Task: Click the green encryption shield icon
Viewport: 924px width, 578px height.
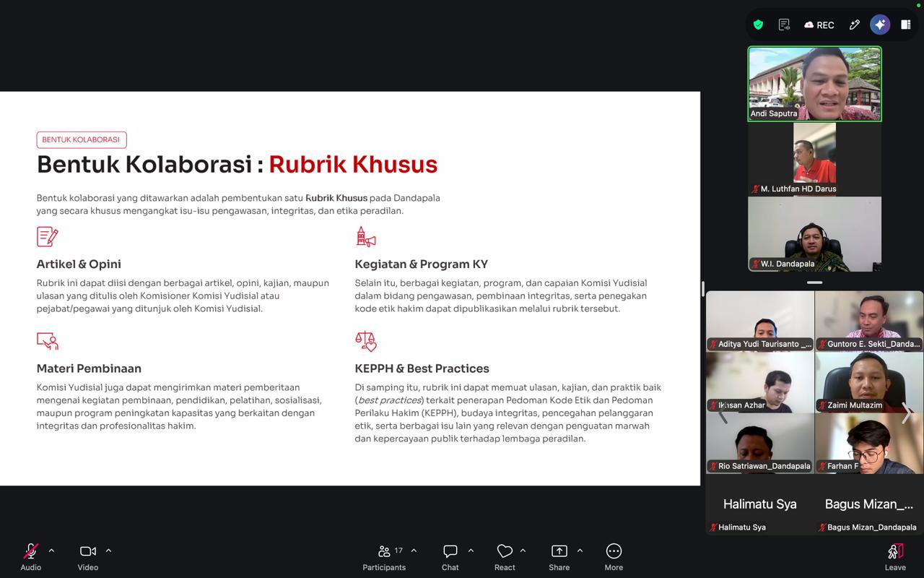Action: 758,25
